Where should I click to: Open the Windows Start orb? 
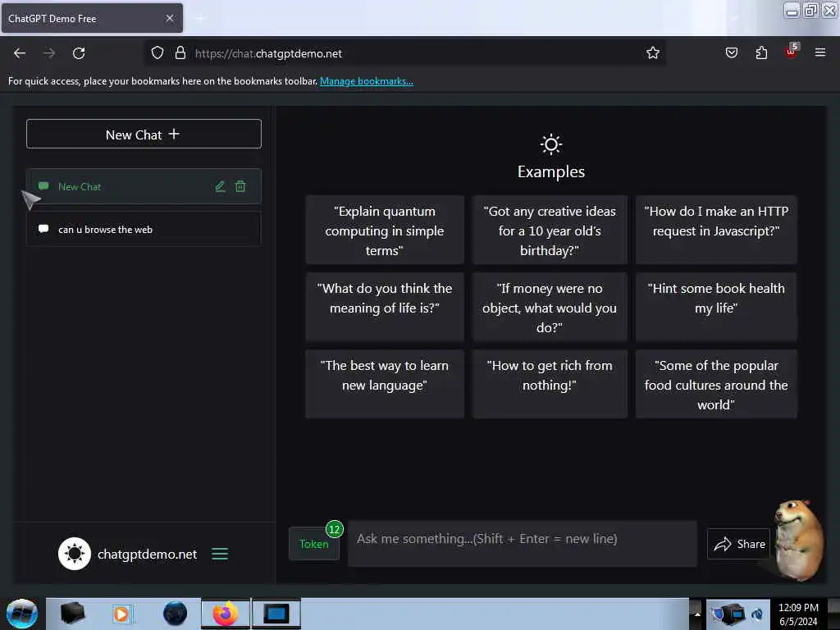[22, 614]
